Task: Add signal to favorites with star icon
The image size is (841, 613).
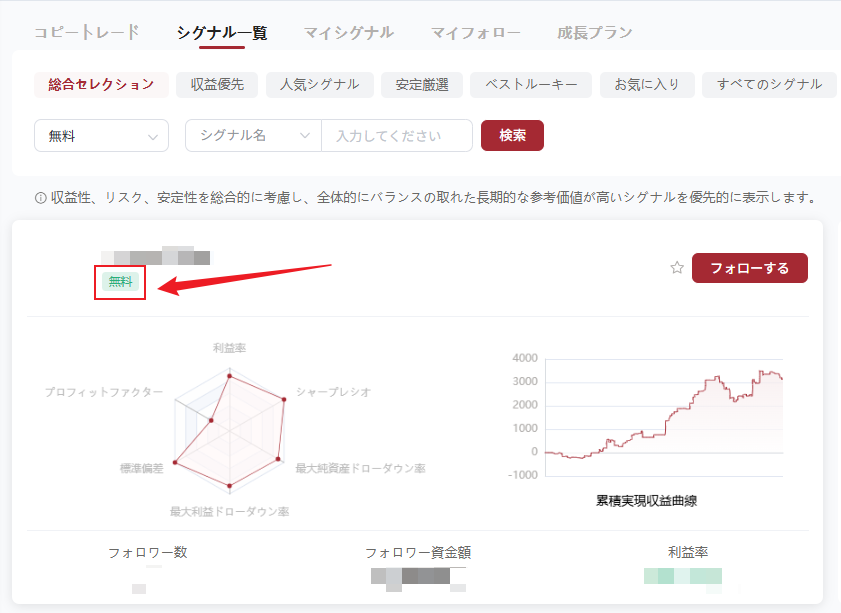Action: [x=677, y=268]
